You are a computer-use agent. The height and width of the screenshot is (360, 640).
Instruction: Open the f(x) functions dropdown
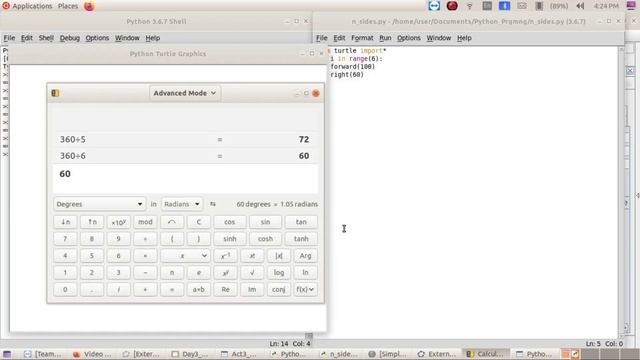click(305, 289)
